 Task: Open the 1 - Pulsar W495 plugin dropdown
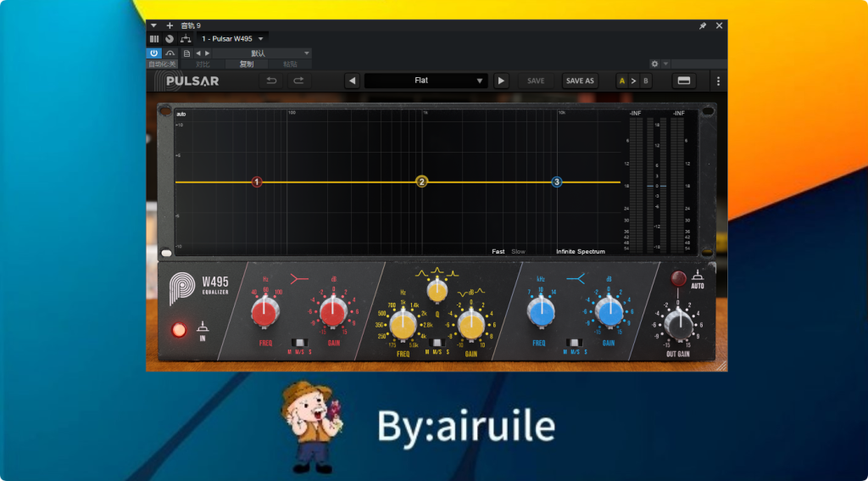pos(232,39)
